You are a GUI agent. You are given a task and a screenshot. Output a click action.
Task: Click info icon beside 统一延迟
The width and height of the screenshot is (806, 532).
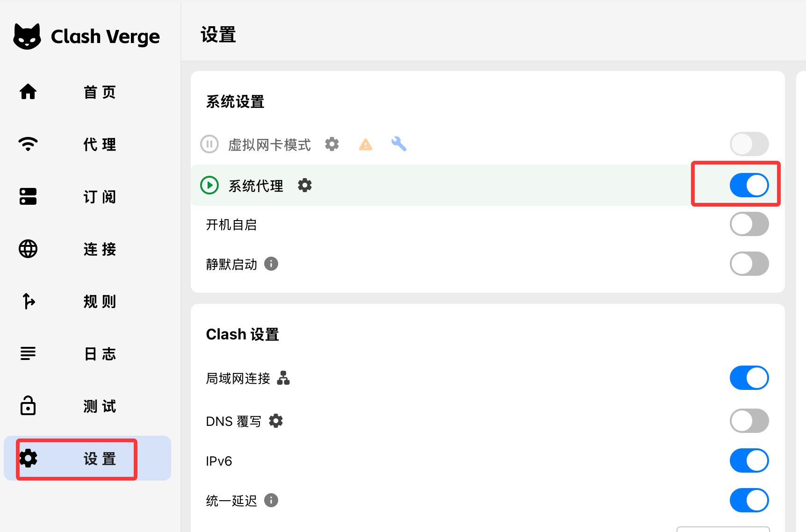(x=271, y=501)
